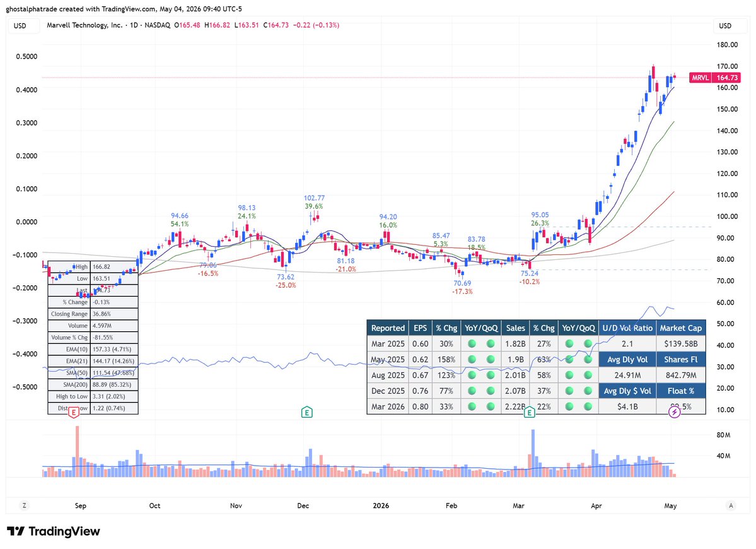This screenshot has width=756, height=549.
Task: Click the Closing Range 36.86% row
Action: click(x=93, y=314)
